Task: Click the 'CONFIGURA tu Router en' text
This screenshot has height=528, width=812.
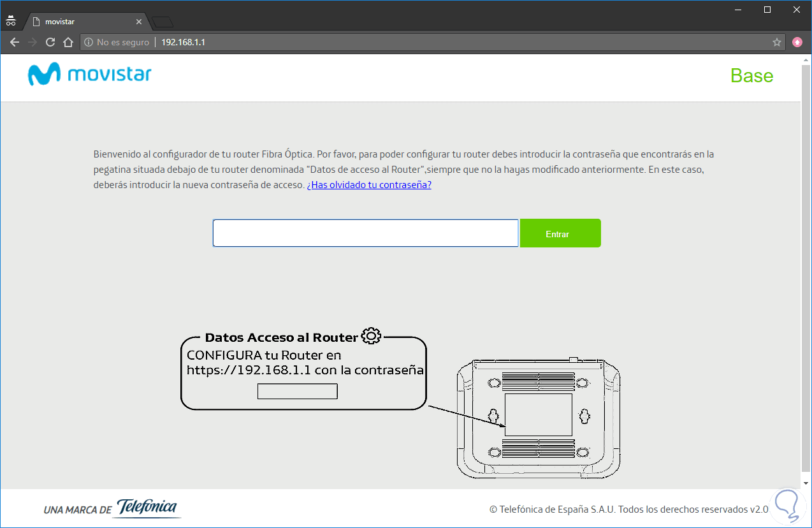Action: [x=264, y=355]
